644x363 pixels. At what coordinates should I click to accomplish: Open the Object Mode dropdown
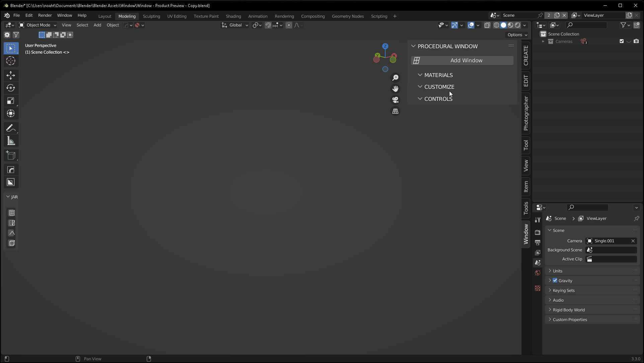tap(37, 25)
